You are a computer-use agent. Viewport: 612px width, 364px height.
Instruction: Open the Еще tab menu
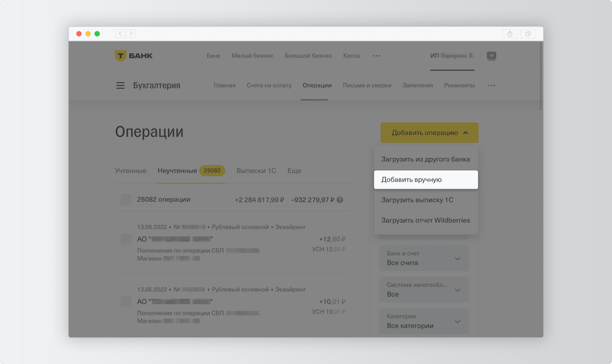[x=294, y=171]
